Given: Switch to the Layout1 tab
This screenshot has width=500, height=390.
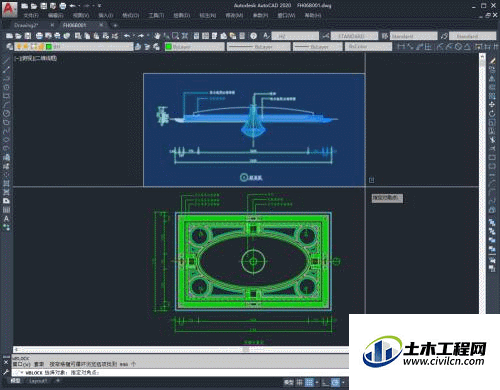Looking at the screenshot, I should [x=38, y=381].
